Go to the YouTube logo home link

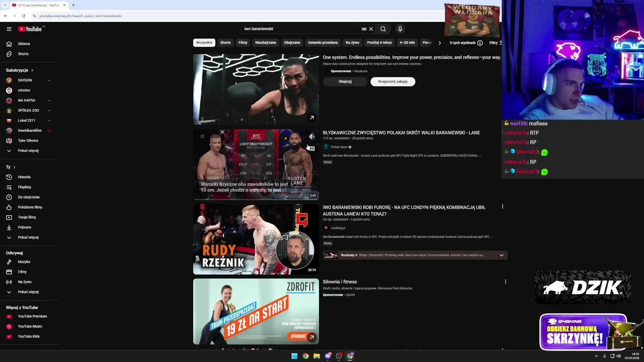pos(30,29)
